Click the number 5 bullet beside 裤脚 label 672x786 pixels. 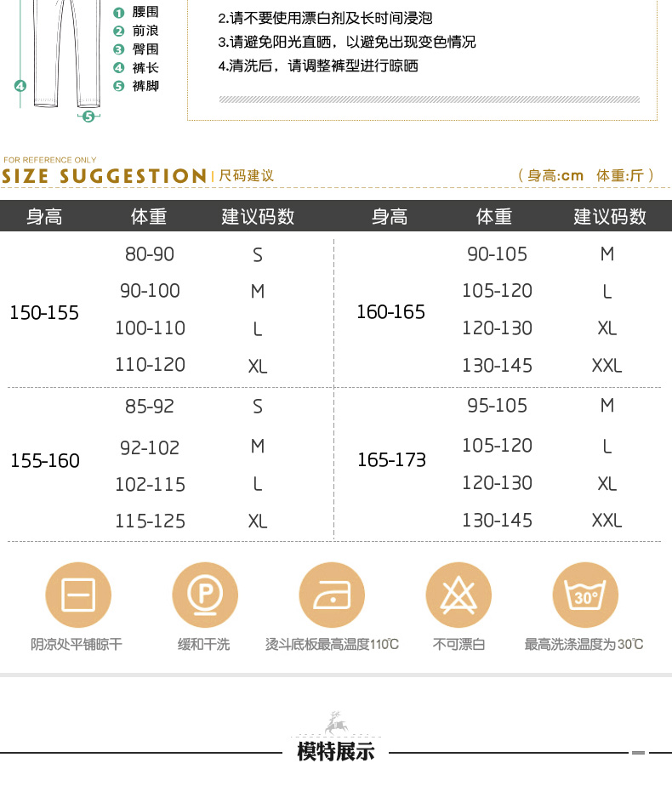(x=119, y=86)
